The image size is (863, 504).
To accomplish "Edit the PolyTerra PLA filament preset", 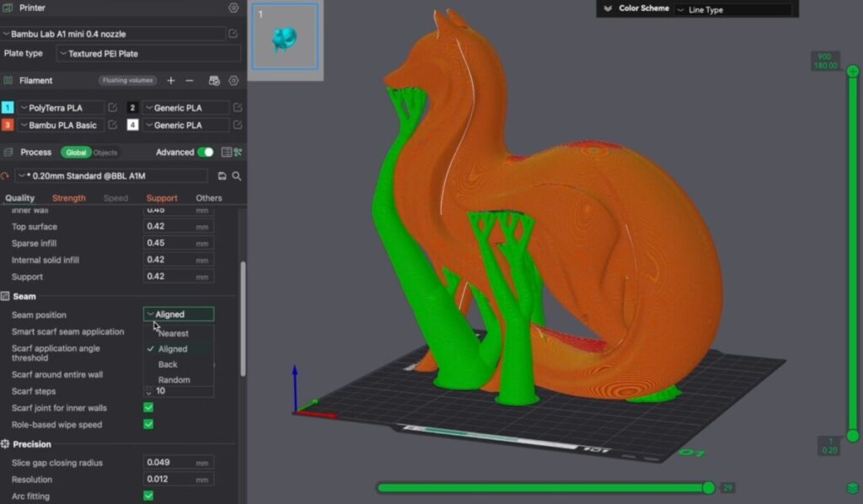I will pyautogui.click(x=112, y=108).
